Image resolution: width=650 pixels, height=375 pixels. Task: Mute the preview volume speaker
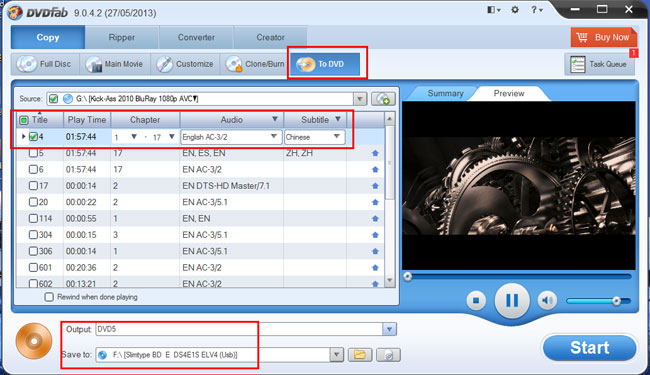(x=547, y=300)
